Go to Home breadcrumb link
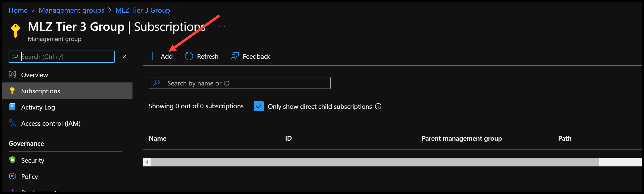Screen dimensions: 644x194 18,10
